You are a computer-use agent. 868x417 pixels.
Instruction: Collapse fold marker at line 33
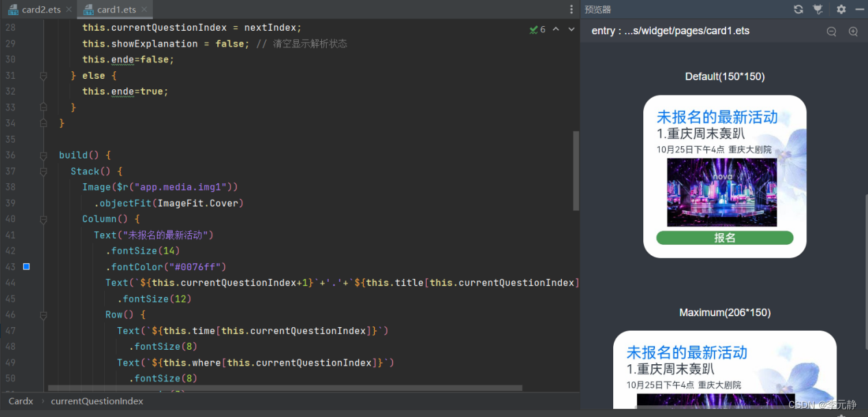pos(44,108)
